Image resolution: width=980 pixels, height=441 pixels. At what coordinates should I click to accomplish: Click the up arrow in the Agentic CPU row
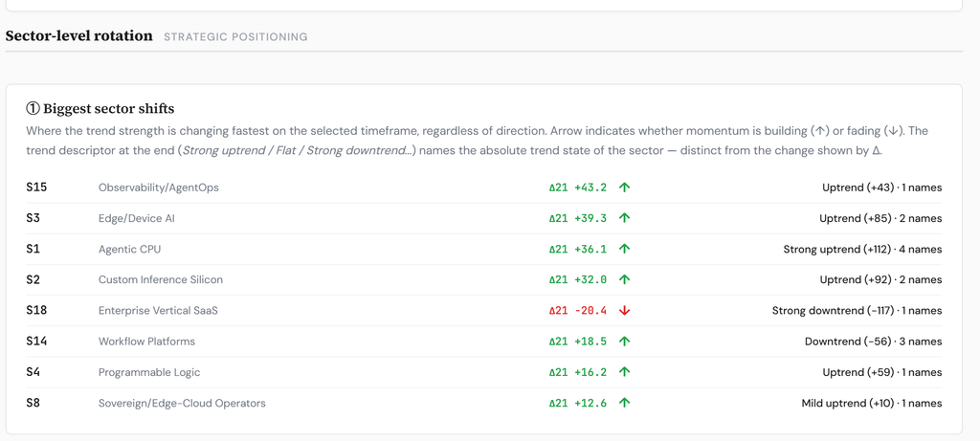pos(624,249)
